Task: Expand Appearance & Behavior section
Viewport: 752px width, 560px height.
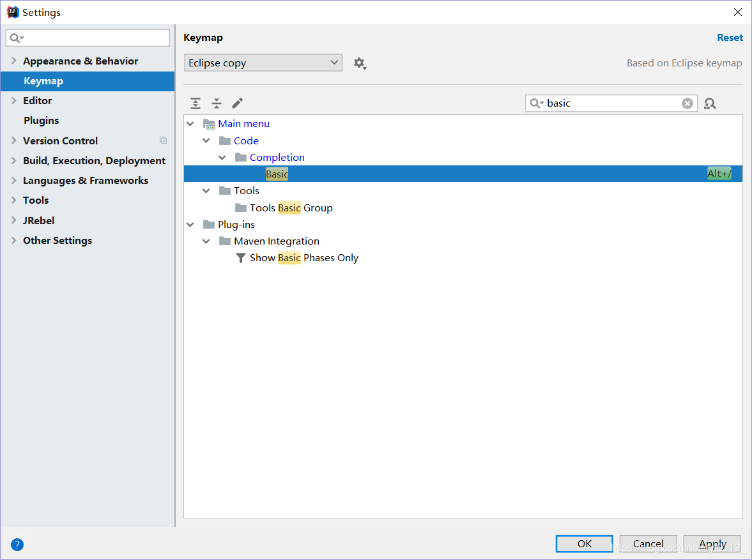Action: tap(14, 61)
